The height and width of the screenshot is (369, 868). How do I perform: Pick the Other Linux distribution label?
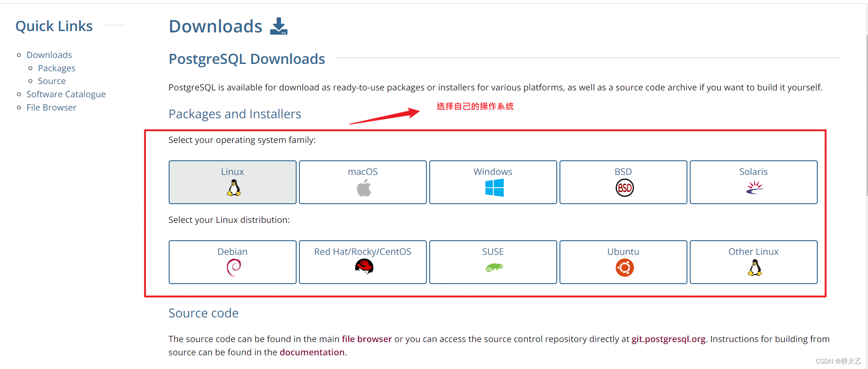(x=753, y=252)
